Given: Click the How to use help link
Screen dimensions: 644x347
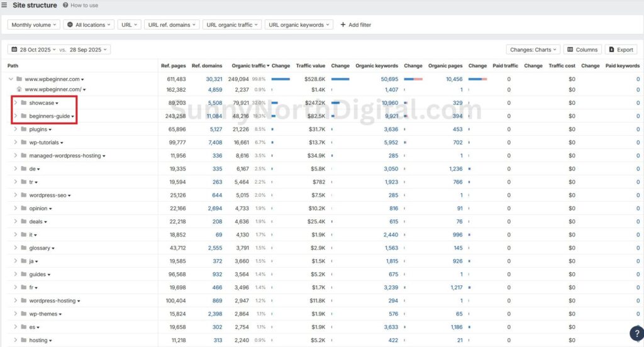Looking at the screenshot, I should 80,5.
